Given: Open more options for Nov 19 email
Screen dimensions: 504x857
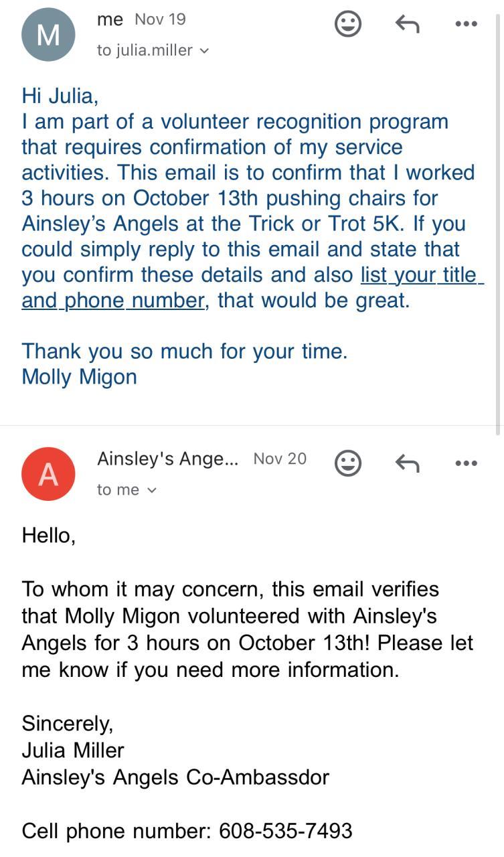Looking at the screenshot, I should pos(466,24).
